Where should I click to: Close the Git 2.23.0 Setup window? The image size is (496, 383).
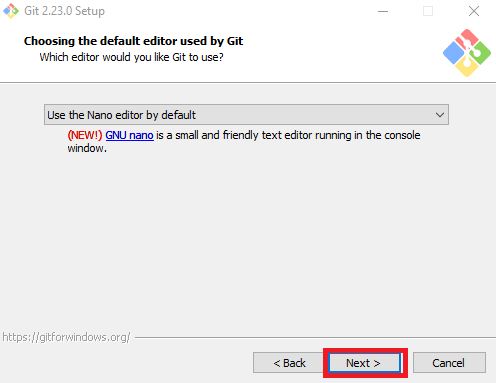point(474,11)
